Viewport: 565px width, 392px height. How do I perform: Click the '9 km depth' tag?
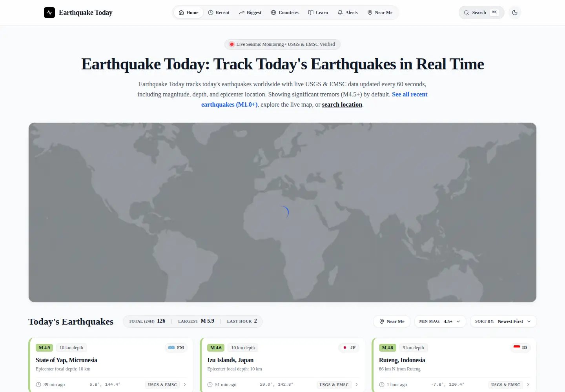click(413, 348)
